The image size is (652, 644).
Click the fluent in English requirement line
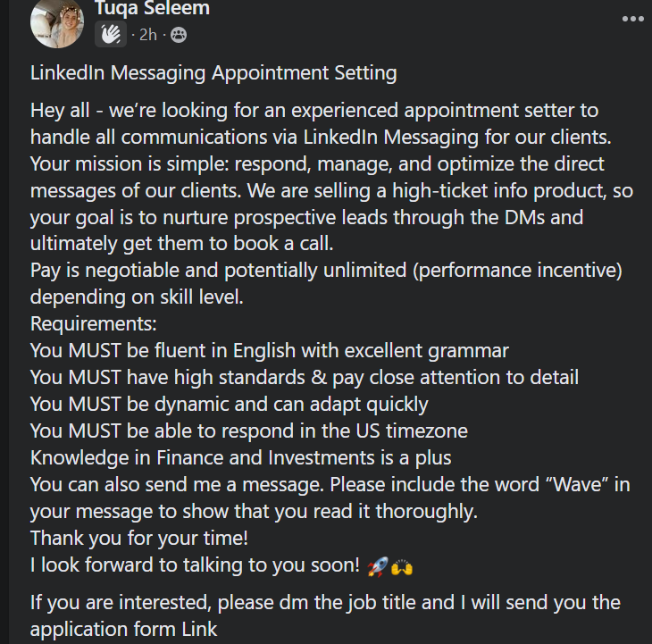tap(270, 351)
